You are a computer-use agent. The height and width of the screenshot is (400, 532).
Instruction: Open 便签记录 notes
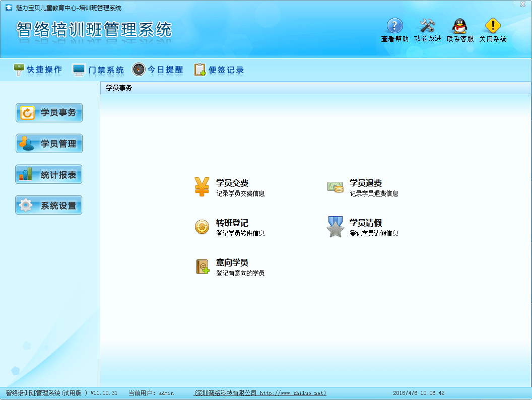pos(219,70)
